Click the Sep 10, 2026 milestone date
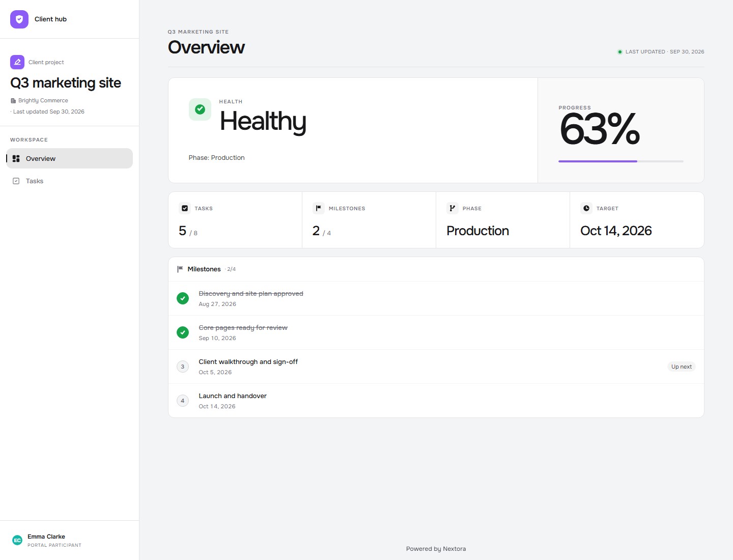This screenshot has height=560, width=733. [217, 338]
